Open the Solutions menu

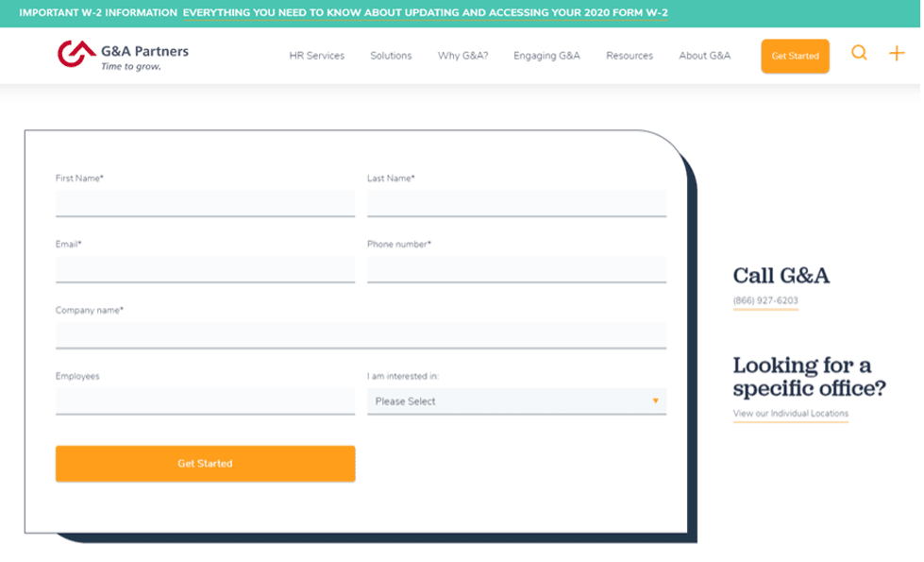click(x=391, y=56)
